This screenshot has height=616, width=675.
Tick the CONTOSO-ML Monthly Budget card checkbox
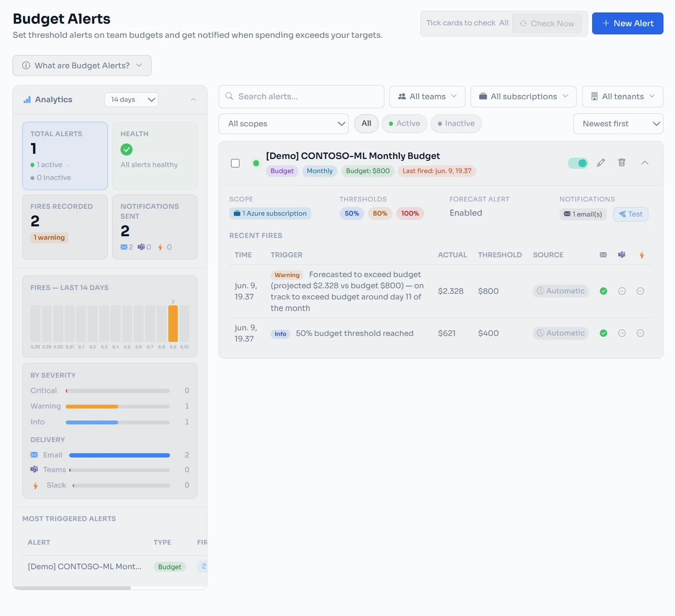click(x=235, y=163)
